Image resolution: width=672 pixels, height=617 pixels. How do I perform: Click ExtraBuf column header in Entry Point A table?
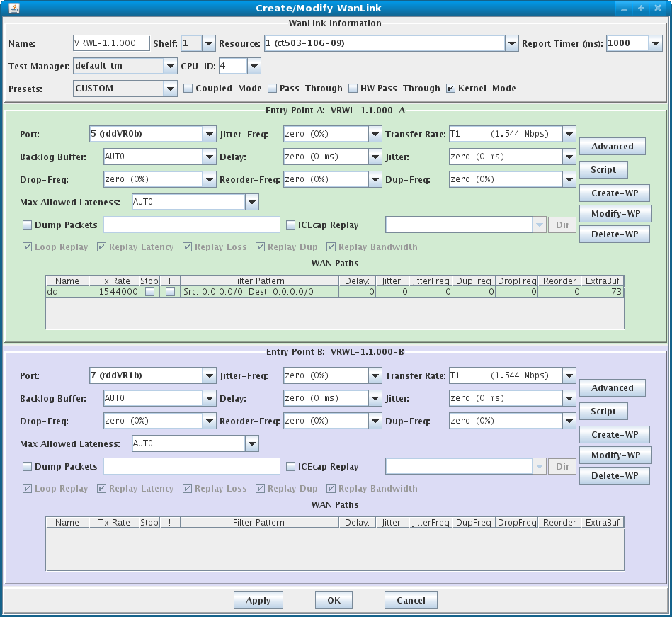(602, 281)
